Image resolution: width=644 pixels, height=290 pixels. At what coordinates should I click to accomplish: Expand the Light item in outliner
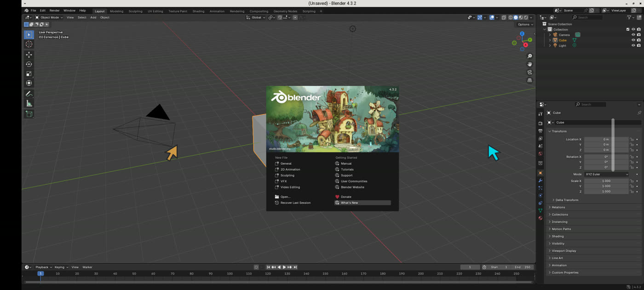(550, 46)
